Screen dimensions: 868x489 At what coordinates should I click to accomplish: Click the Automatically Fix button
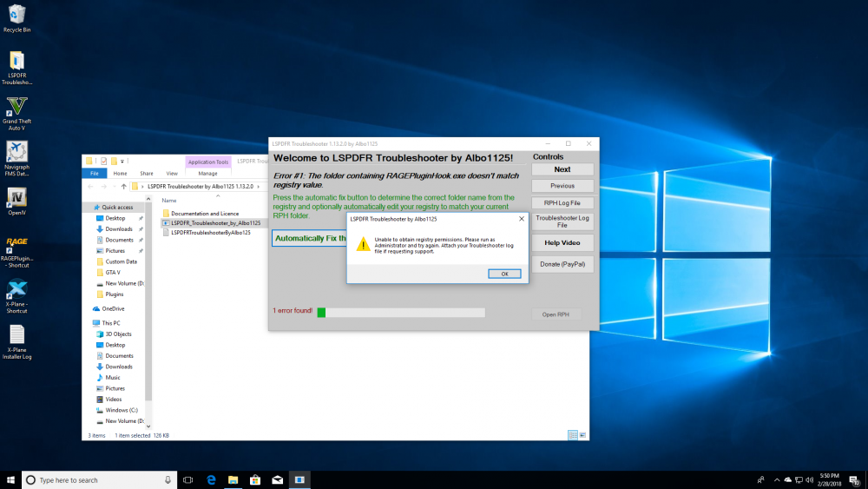(x=310, y=238)
